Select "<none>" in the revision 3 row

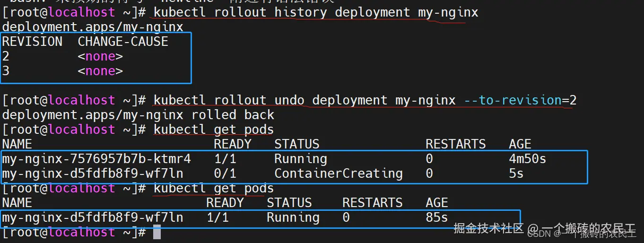coord(100,71)
